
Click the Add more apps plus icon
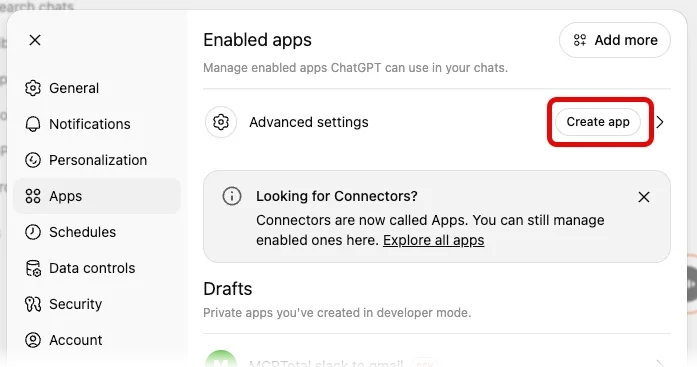[580, 40]
